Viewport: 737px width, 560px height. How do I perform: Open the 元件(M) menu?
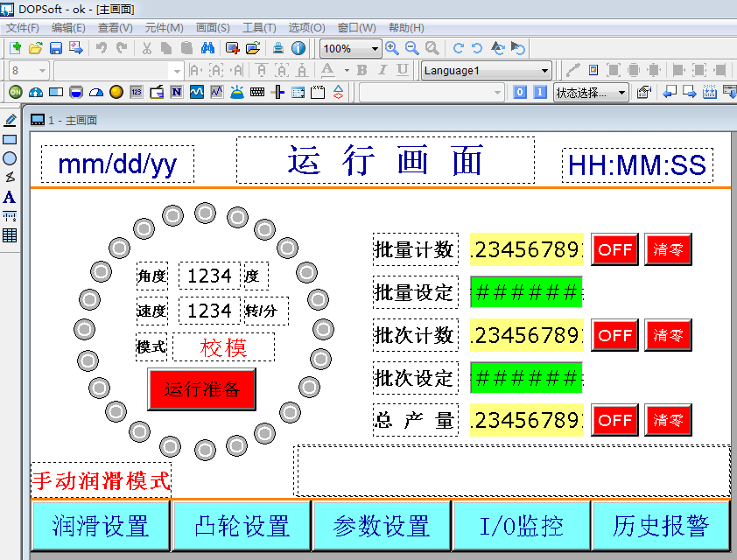point(164,28)
